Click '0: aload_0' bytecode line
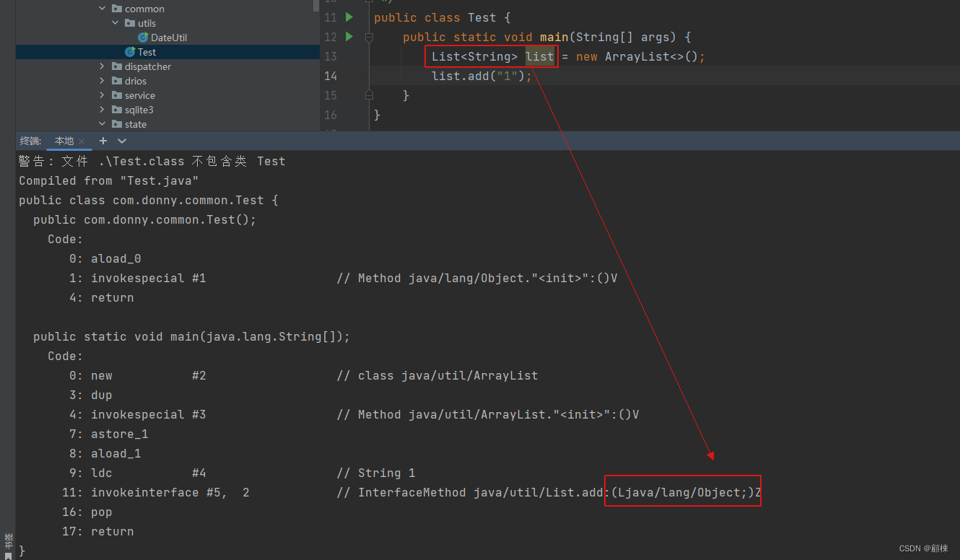Screen dimensions: 960x560 click(105, 258)
